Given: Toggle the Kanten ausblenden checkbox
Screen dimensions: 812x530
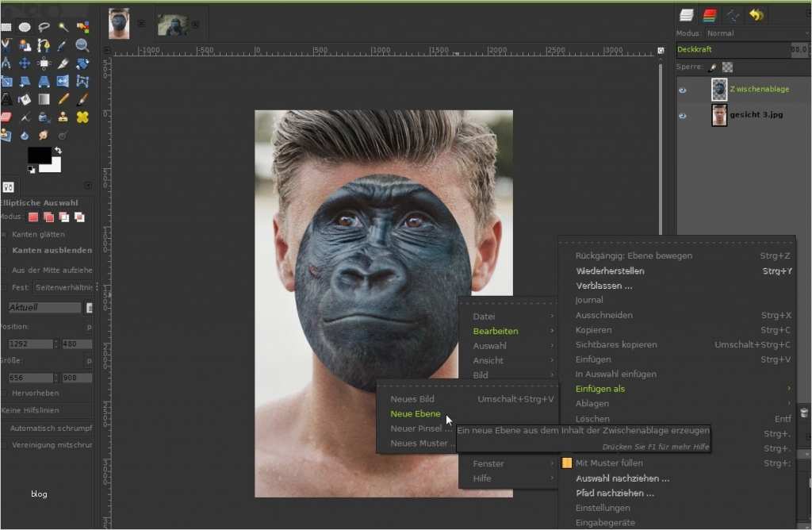Looking at the screenshot, I should pos(4,251).
